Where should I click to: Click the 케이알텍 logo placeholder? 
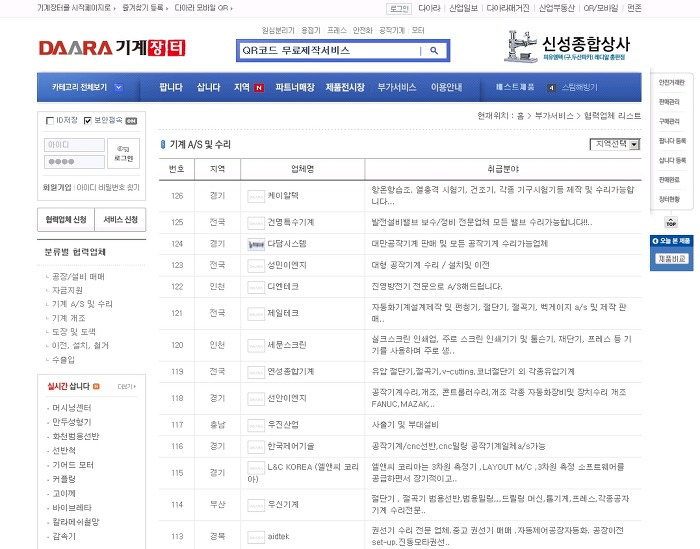tap(256, 196)
